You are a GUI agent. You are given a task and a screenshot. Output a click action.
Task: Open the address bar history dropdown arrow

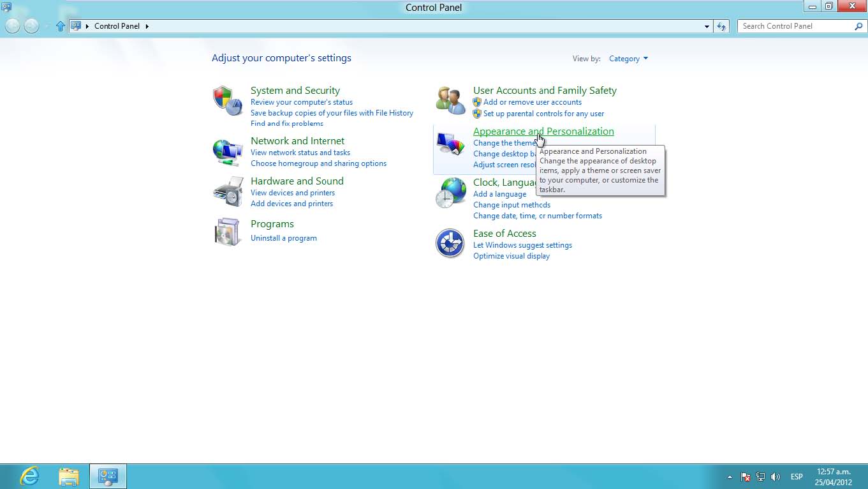click(707, 26)
